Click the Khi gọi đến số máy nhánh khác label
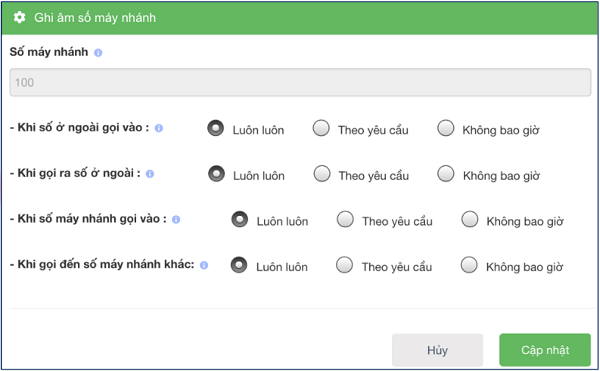The height and width of the screenshot is (371, 600). click(102, 264)
